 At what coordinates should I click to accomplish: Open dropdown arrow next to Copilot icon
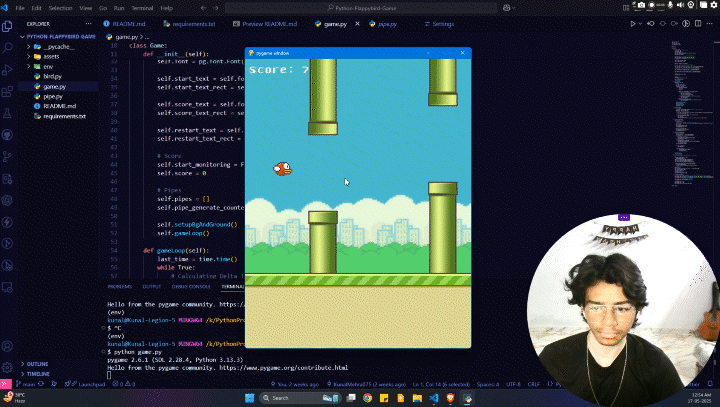(x=513, y=8)
